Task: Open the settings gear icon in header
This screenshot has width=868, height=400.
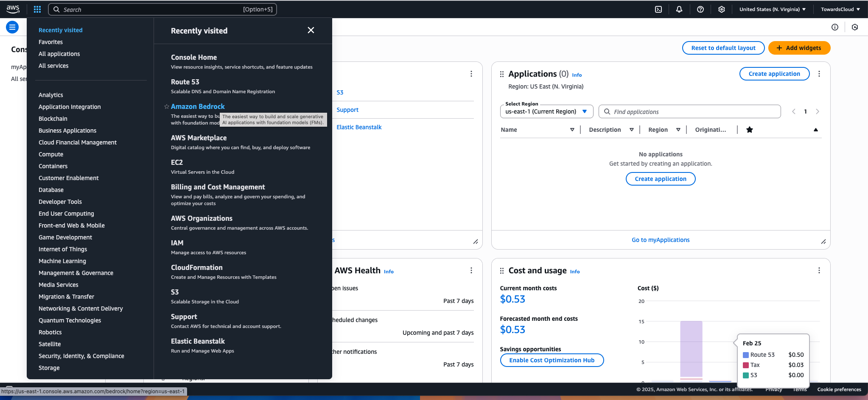Action: [722, 9]
